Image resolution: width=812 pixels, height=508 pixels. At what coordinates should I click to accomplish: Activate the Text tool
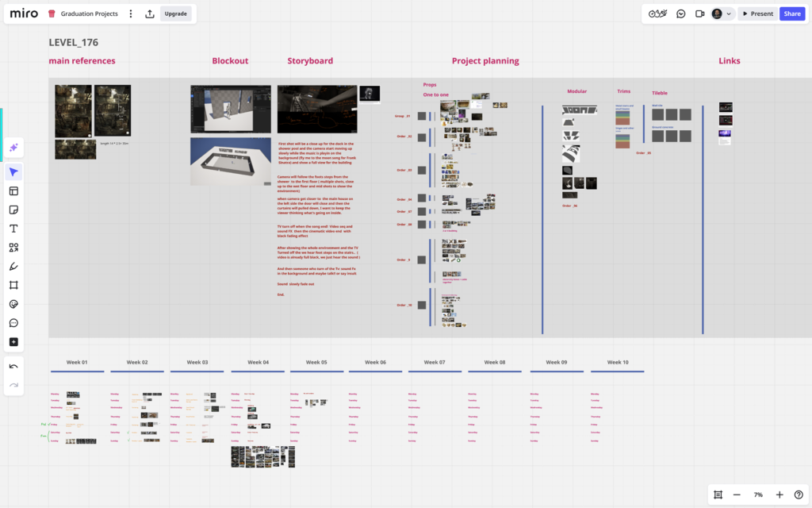[x=13, y=229]
